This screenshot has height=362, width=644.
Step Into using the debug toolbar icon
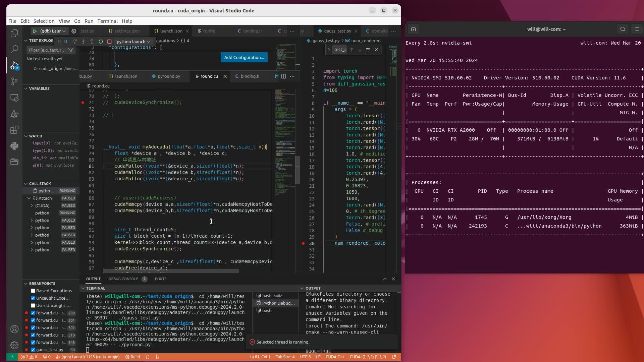coord(83,42)
